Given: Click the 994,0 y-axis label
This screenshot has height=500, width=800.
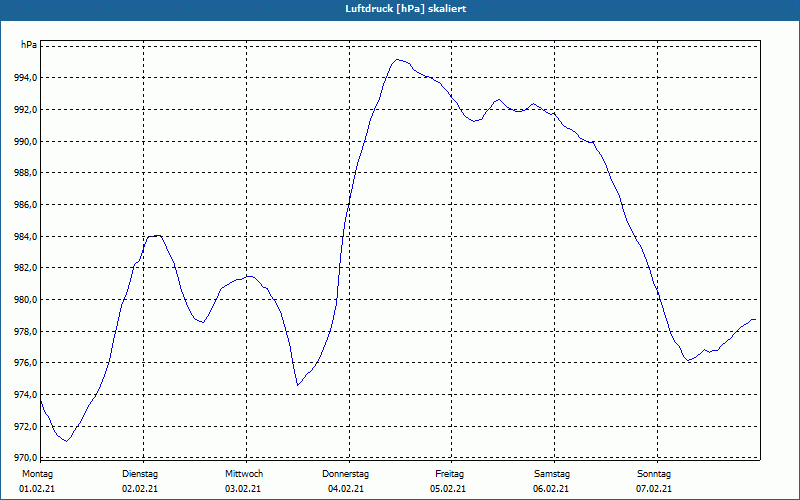Looking at the screenshot, I should (x=26, y=78).
